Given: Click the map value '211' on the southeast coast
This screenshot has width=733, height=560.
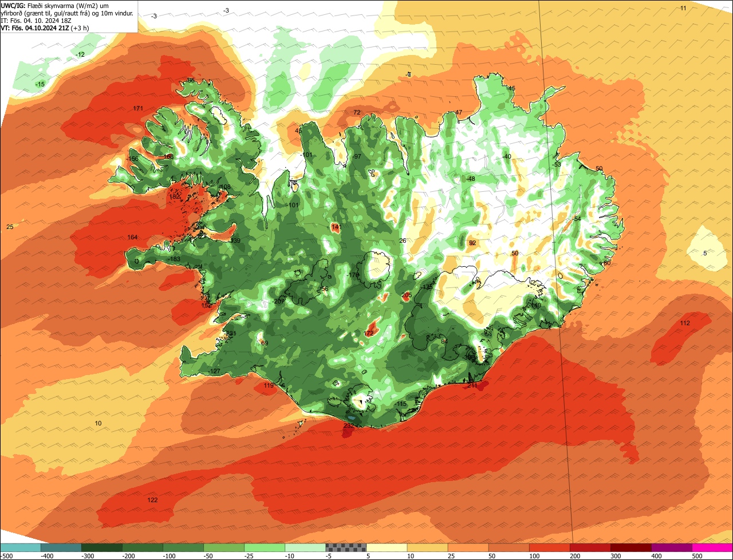Looking at the screenshot, I should tap(472, 385).
